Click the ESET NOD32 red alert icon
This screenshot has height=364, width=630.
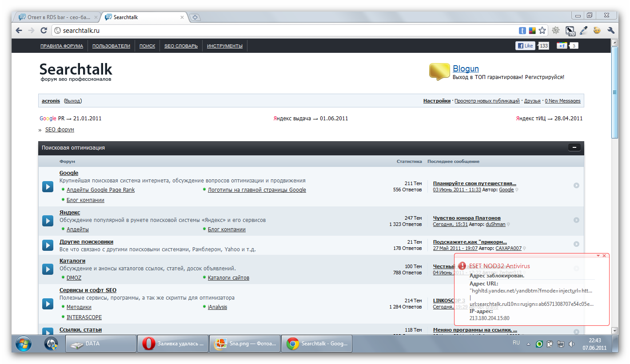pos(462,265)
